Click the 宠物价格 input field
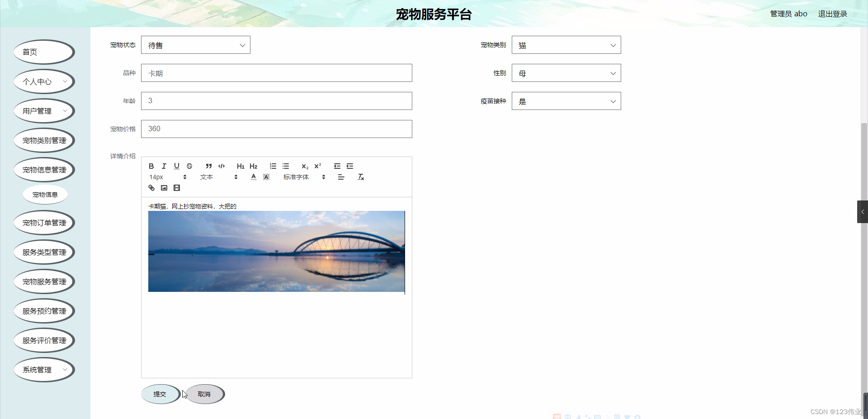868x419 pixels. 277,129
